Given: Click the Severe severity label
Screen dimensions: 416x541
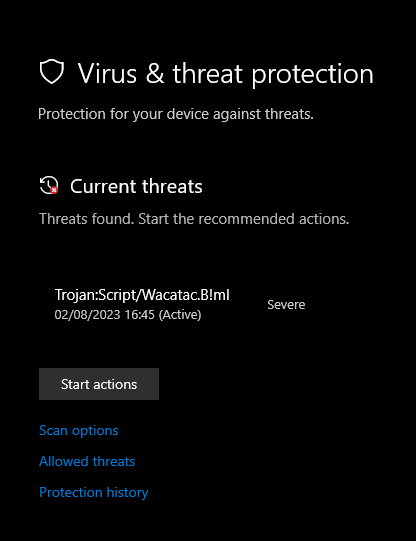Looking at the screenshot, I should (x=286, y=305).
